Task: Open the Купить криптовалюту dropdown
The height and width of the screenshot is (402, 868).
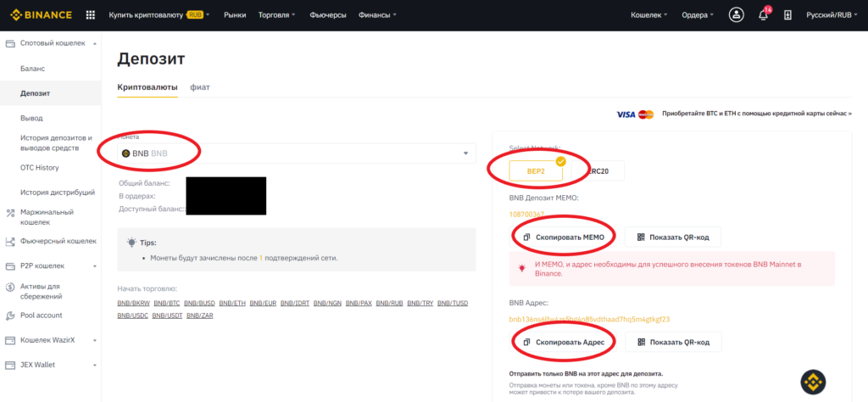Action: pos(159,15)
